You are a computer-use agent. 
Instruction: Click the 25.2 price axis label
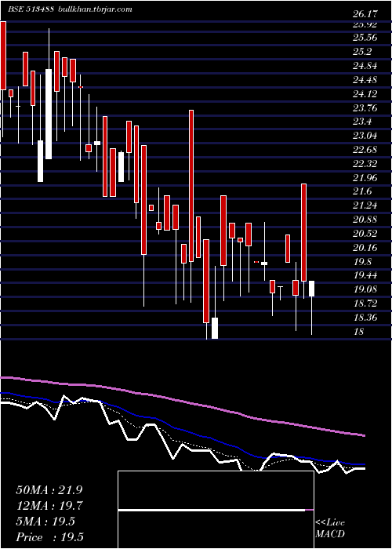pos(362,52)
